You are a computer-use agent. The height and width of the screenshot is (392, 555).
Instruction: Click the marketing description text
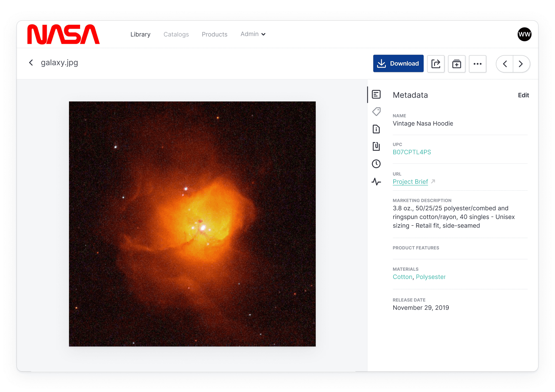click(454, 217)
